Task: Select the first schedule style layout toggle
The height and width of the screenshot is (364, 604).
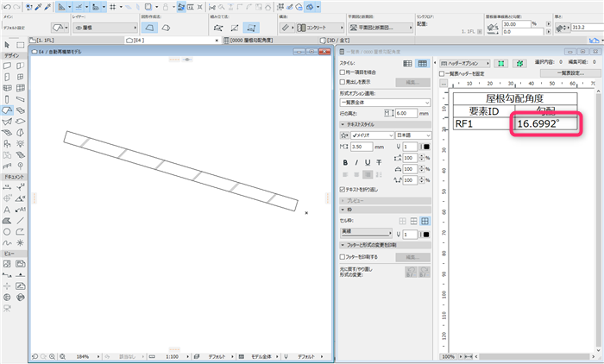Action: click(x=407, y=64)
